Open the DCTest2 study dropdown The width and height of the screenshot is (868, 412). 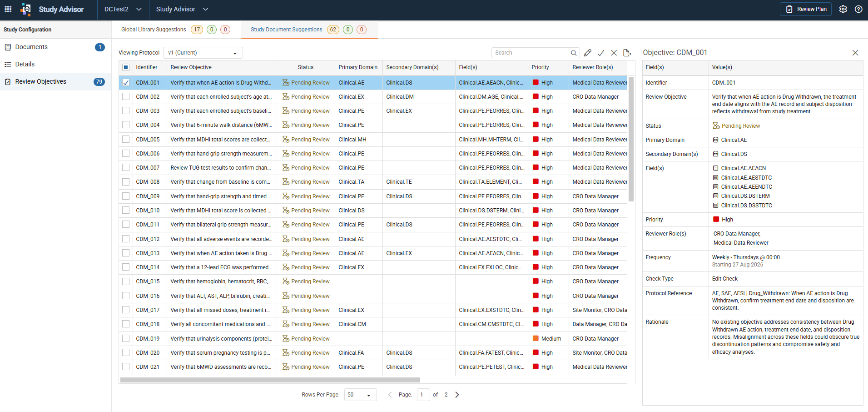pyautogui.click(x=123, y=10)
